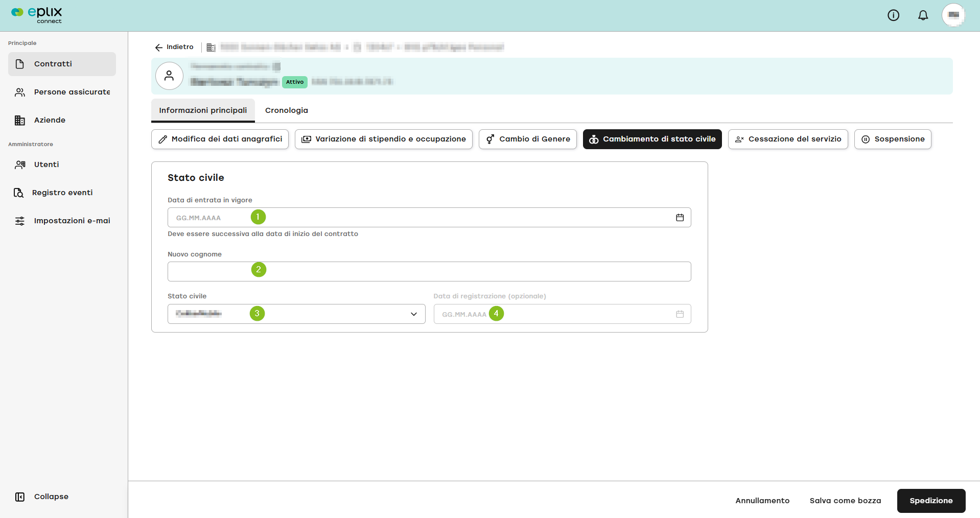Open Aziende in the sidebar

(62, 120)
